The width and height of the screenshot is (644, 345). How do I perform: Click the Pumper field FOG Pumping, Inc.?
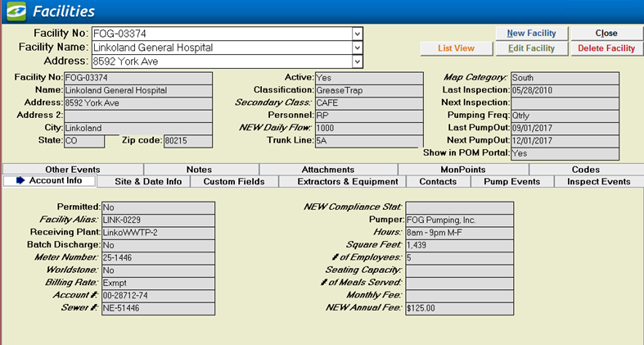(x=459, y=220)
